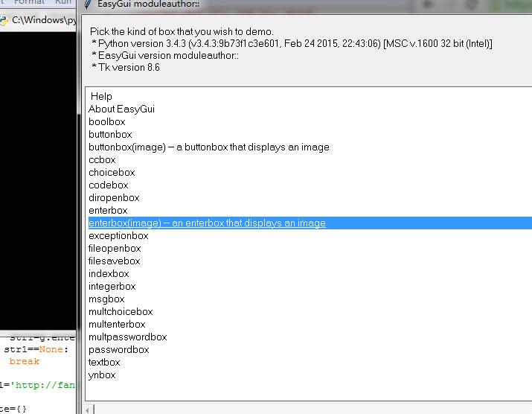Click the horizontal scrollbar left arrow
This screenshot has width=532, height=414.
88,410
